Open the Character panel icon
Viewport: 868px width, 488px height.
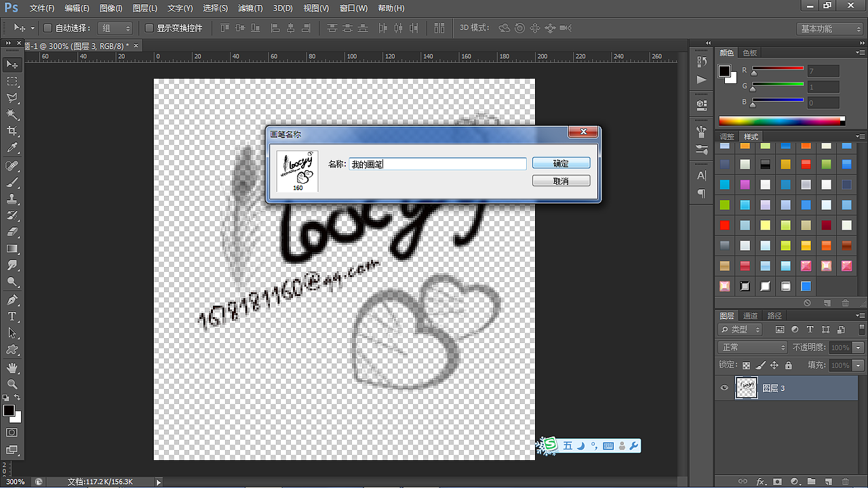702,176
